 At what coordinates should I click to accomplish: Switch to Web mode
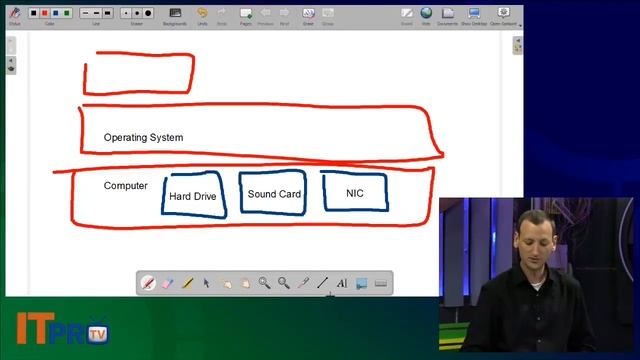pos(426,16)
